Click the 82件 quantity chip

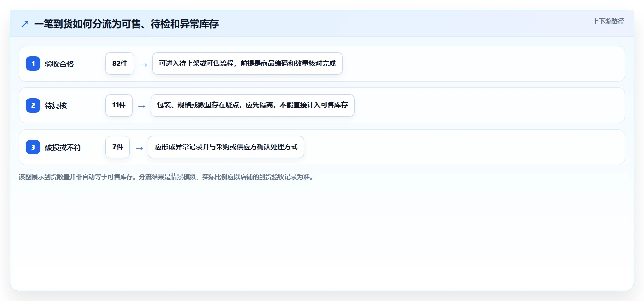pos(120,64)
